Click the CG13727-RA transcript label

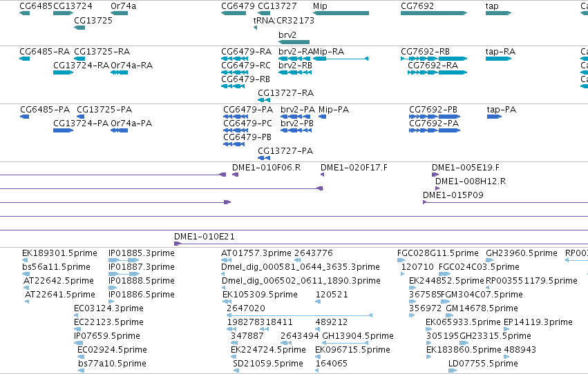coord(286,93)
